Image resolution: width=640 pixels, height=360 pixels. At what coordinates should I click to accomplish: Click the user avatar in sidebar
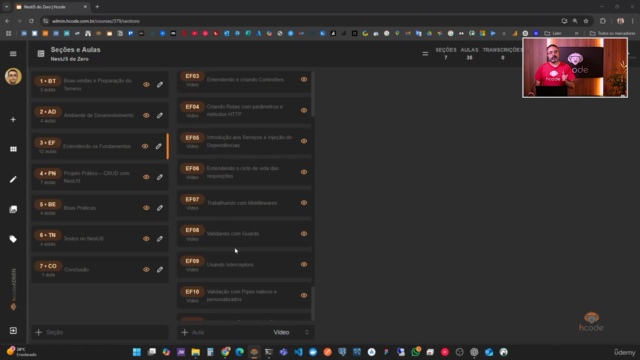(x=13, y=77)
